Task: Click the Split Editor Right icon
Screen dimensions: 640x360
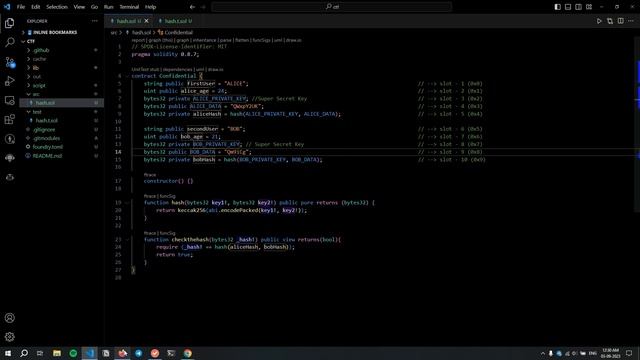Action: [620, 21]
